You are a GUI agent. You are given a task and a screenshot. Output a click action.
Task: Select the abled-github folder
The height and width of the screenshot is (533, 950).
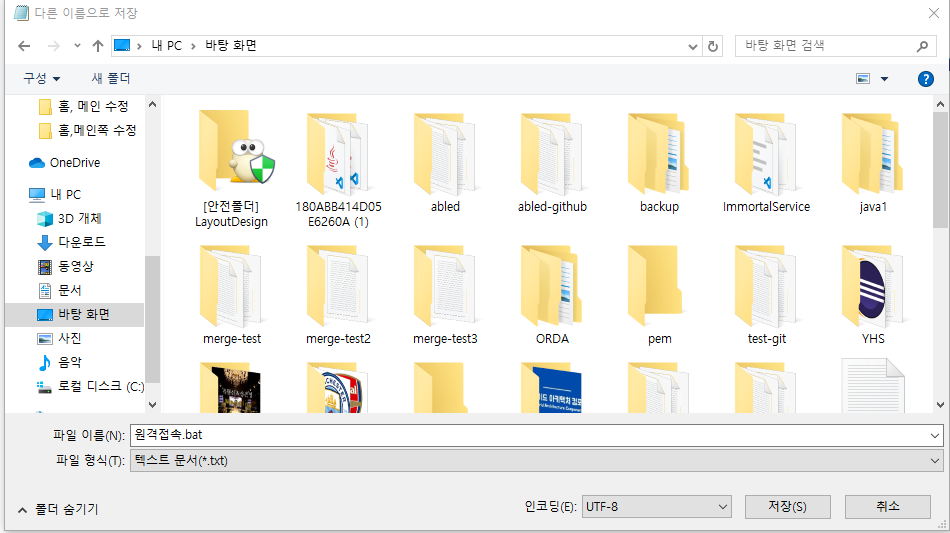(x=552, y=162)
